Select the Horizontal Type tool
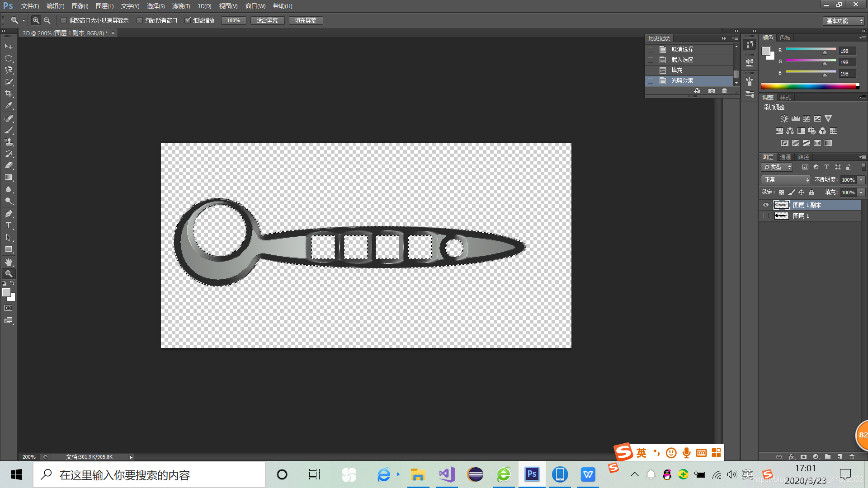Image resolution: width=868 pixels, height=488 pixels. coord(9,225)
